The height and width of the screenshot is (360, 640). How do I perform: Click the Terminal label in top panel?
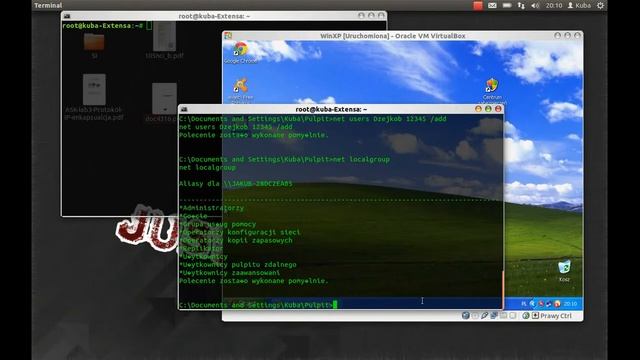click(x=48, y=5)
